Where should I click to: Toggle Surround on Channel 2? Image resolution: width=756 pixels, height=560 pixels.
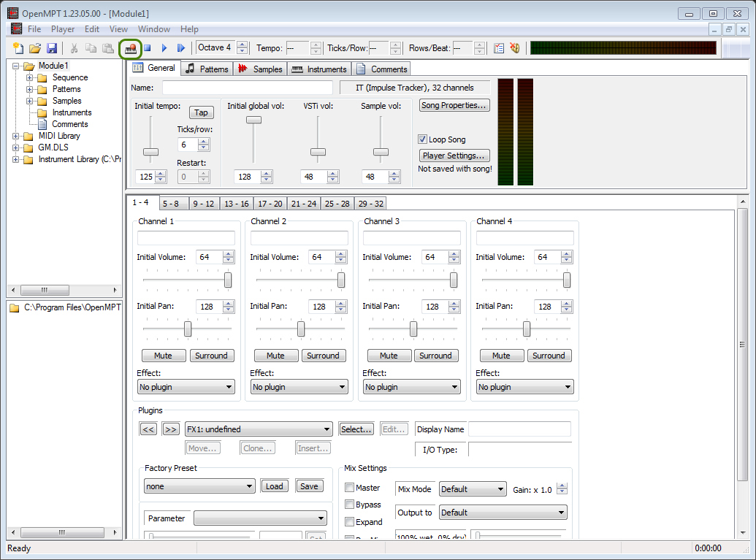tap(324, 356)
